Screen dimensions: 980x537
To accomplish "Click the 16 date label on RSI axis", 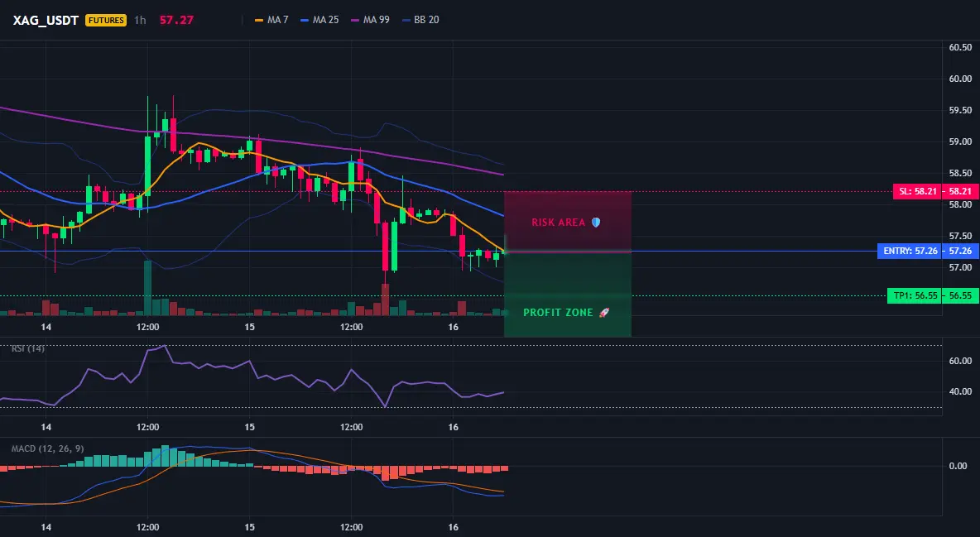I will [453, 427].
